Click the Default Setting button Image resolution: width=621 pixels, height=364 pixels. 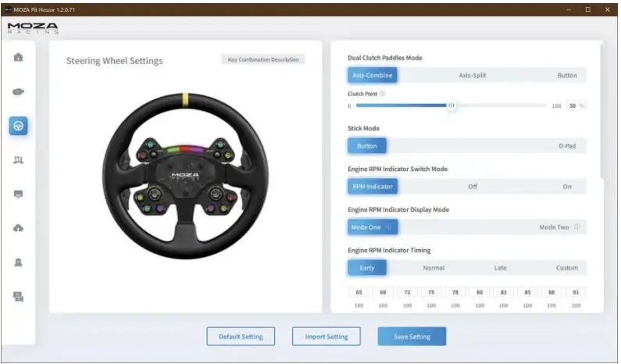(241, 337)
